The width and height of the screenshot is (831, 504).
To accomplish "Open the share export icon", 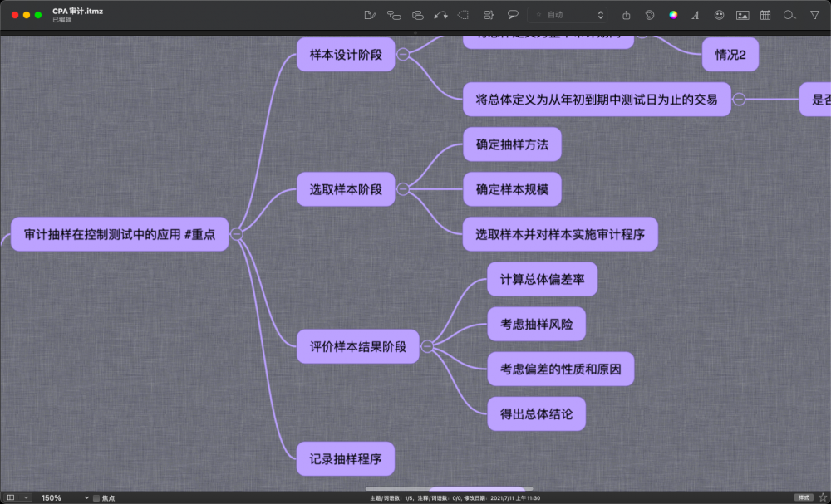I will pos(627,15).
